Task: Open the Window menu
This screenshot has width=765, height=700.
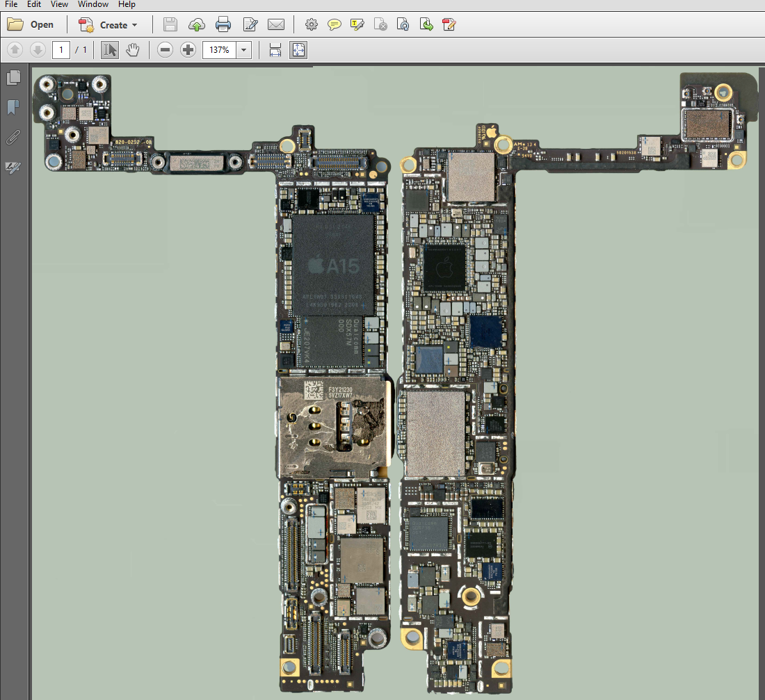Action: pyautogui.click(x=92, y=4)
